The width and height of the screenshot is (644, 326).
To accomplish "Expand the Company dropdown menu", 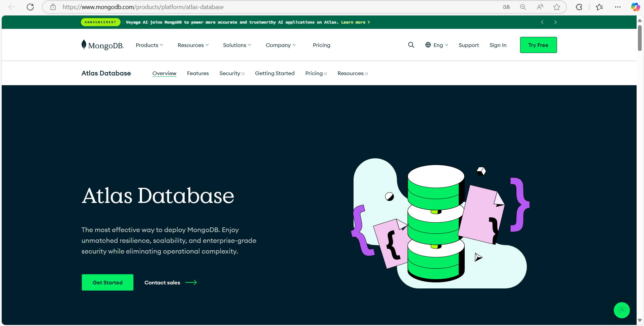I will [280, 45].
